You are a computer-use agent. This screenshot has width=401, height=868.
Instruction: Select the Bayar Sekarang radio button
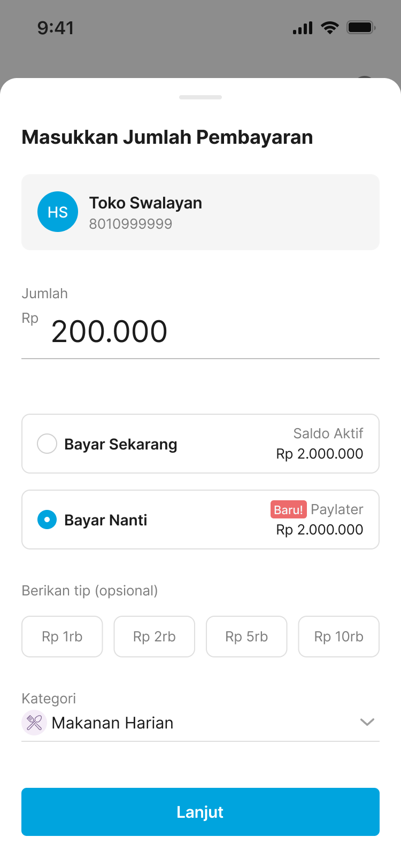pos(47,444)
